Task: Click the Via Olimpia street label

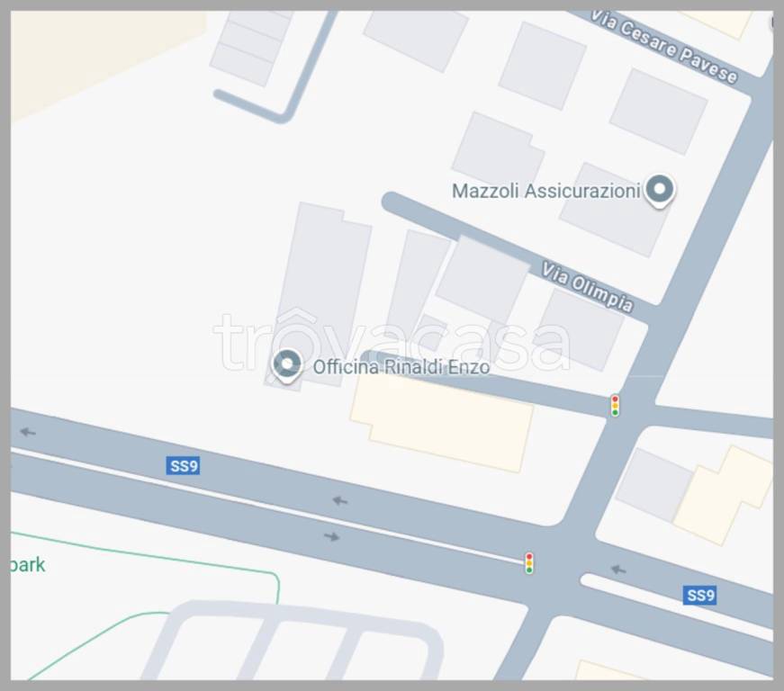Action: [x=588, y=287]
